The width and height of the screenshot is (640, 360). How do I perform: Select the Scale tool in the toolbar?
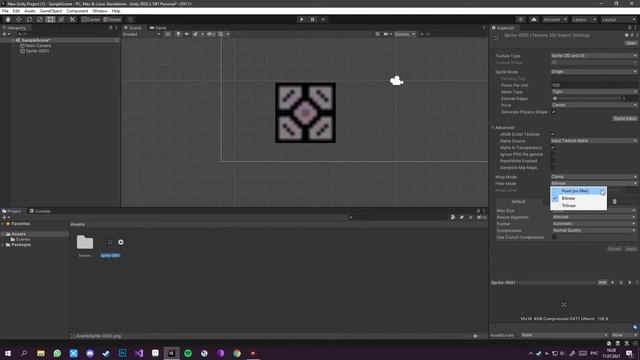[x=40, y=19]
